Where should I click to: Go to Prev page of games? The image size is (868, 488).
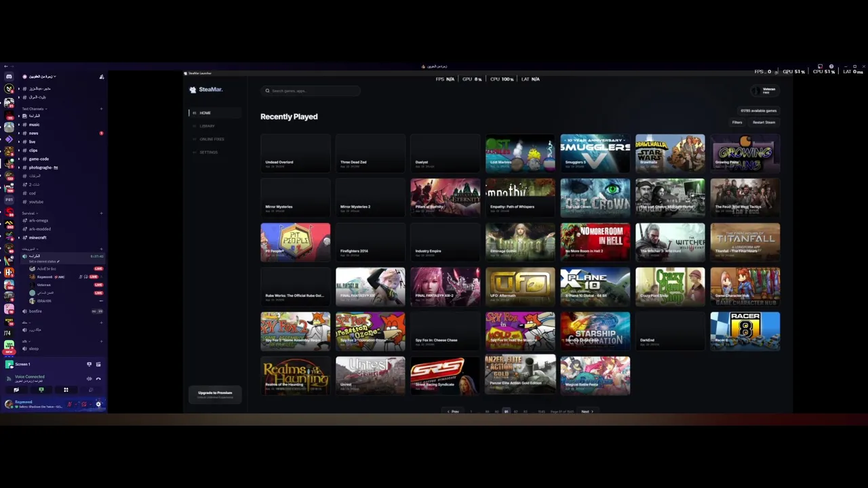point(452,411)
